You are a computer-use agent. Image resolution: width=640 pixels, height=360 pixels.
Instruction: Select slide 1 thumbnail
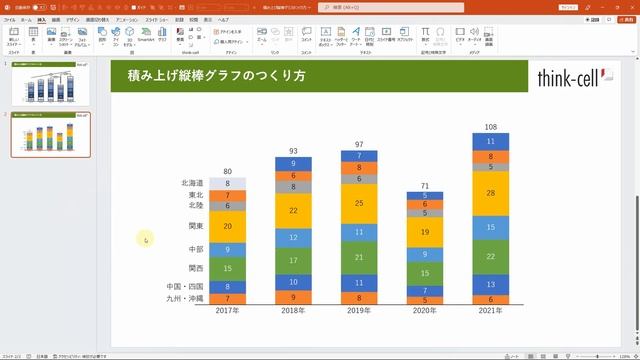pyautogui.click(x=51, y=84)
